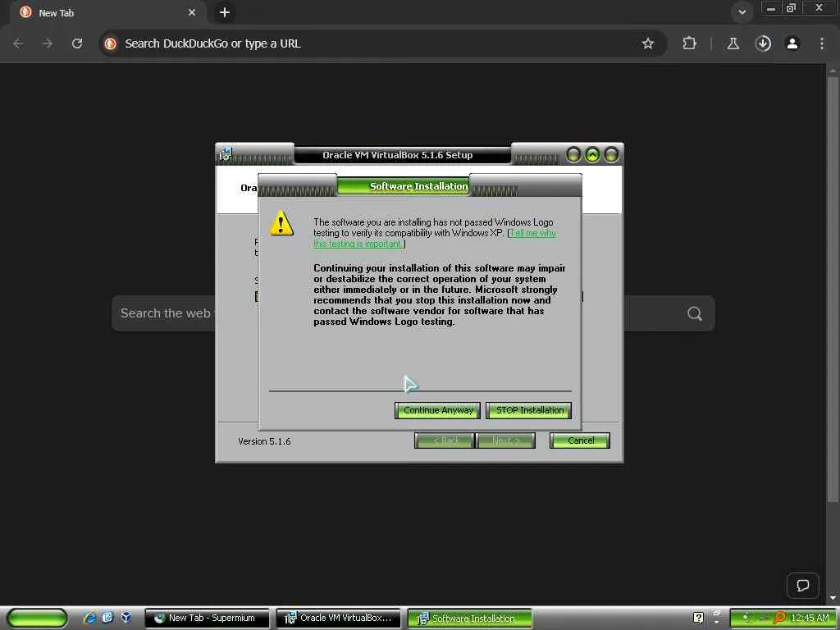Click the help question tray icon

[x=698, y=618]
